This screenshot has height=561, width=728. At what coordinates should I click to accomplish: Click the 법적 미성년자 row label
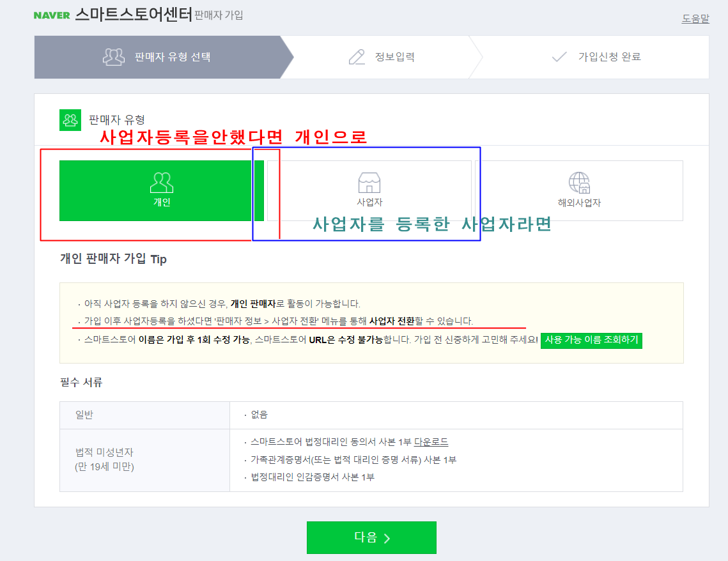pos(104,459)
